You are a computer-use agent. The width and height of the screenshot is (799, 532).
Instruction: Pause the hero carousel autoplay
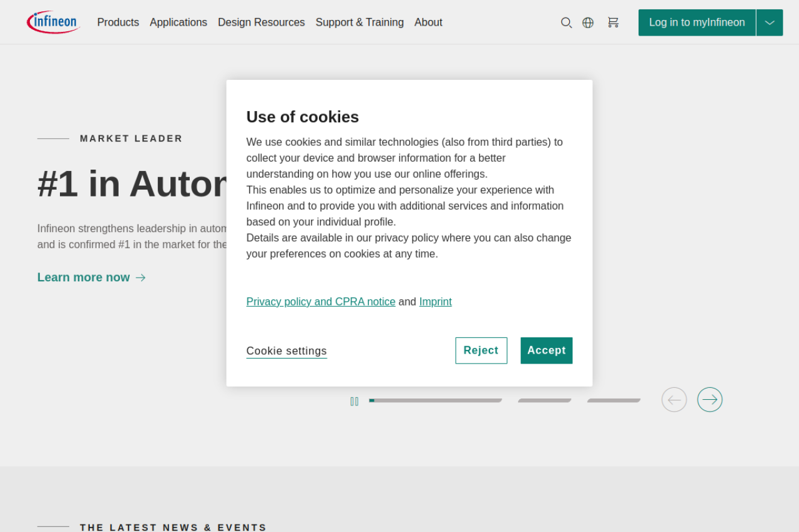pos(355,401)
